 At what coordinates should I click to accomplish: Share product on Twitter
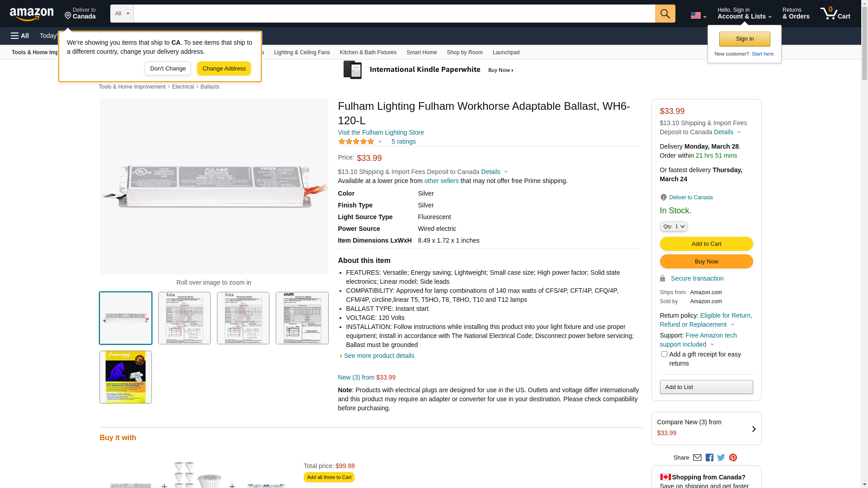click(x=721, y=458)
